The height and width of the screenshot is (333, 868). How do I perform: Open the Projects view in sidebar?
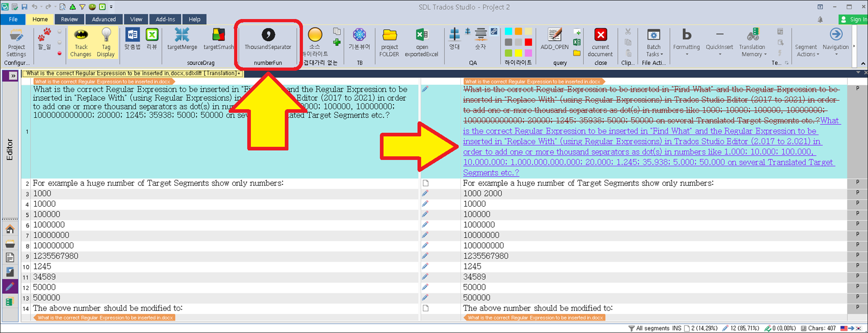[x=10, y=243]
